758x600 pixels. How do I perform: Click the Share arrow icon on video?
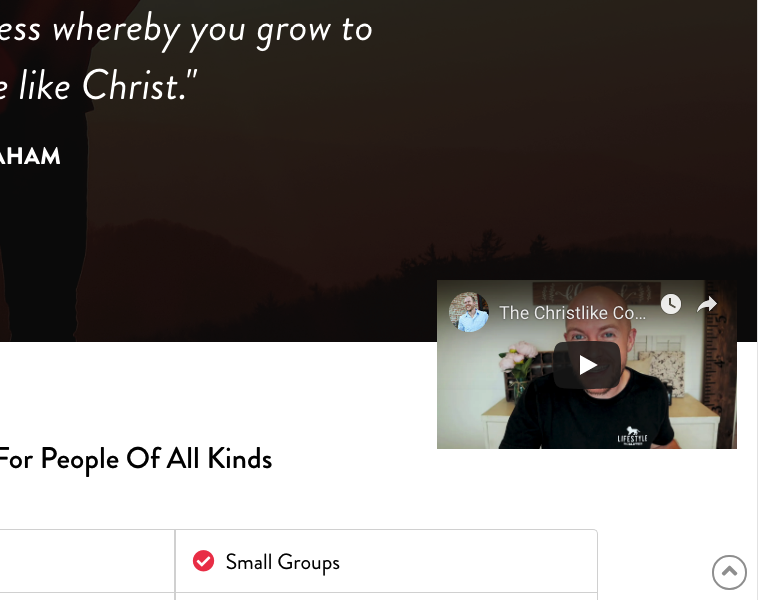[707, 304]
